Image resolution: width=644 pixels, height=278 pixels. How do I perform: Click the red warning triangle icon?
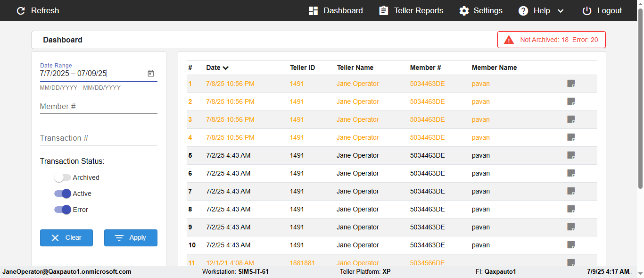[509, 40]
